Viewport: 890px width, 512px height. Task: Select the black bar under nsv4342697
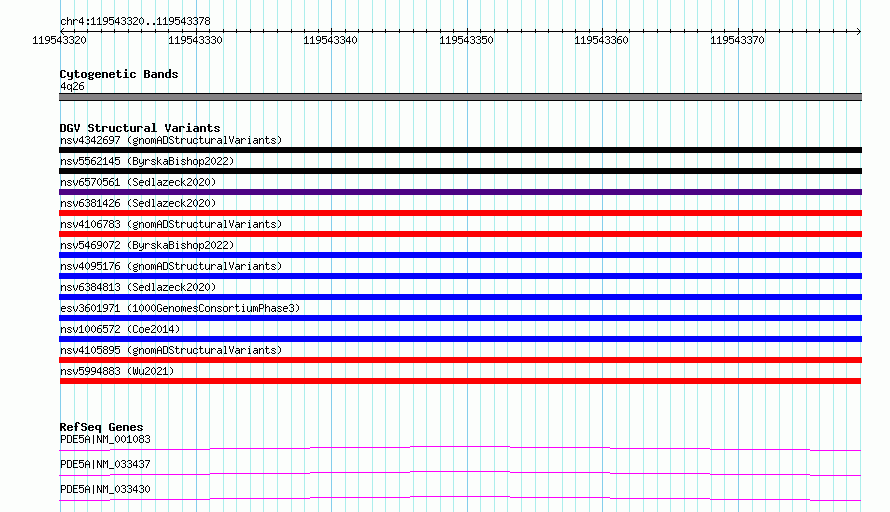460,150
